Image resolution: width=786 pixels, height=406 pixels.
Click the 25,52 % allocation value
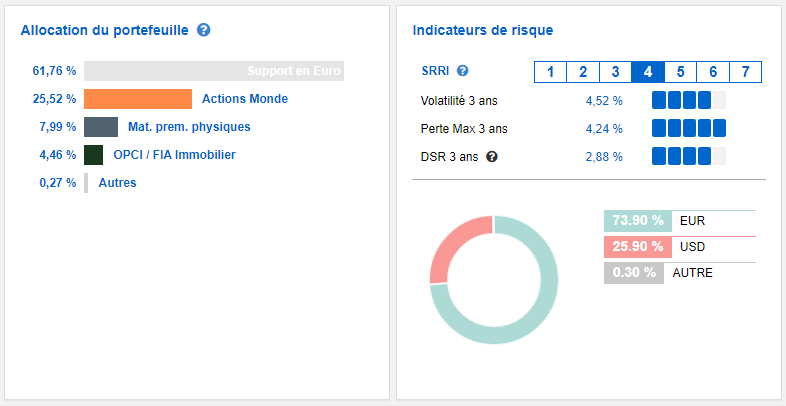(54, 99)
